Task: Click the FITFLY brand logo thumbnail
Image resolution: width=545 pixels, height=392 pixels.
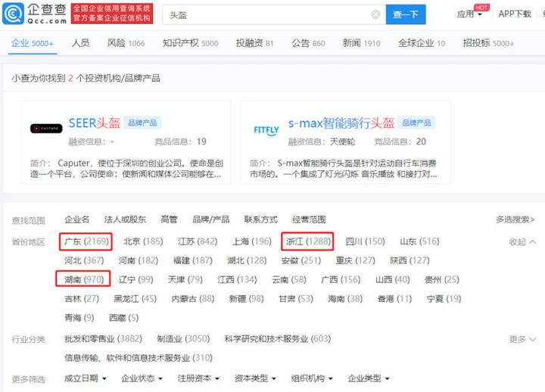Action: tap(266, 130)
